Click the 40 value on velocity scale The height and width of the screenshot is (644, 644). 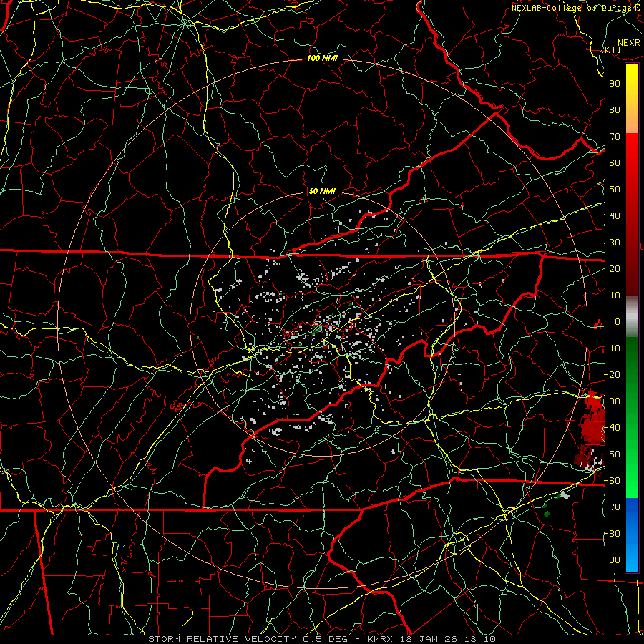pos(615,215)
